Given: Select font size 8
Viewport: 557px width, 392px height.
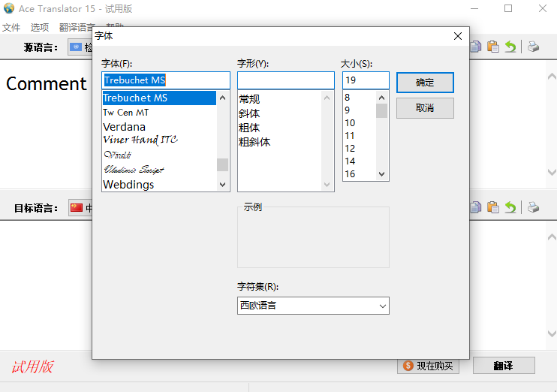Looking at the screenshot, I should tap(348, 98).
